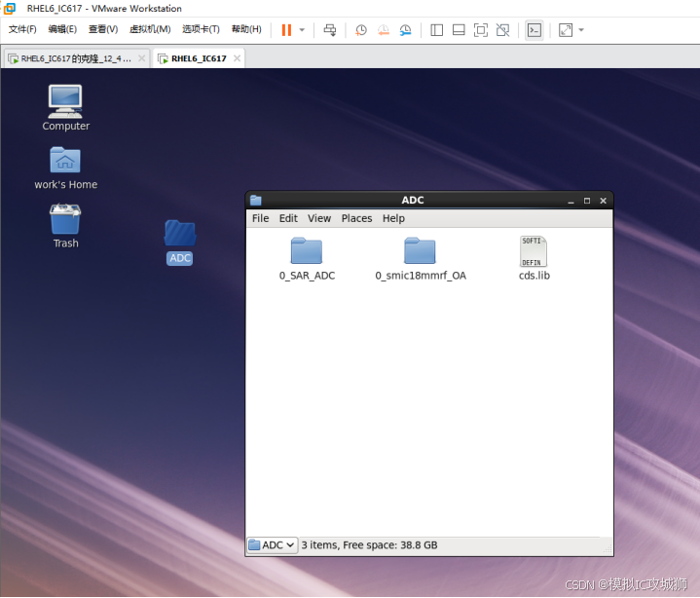The height and width of the screenshot is (598, 700).
Task: Toggle the library sidebar view icon
Action: click(436, 30)
